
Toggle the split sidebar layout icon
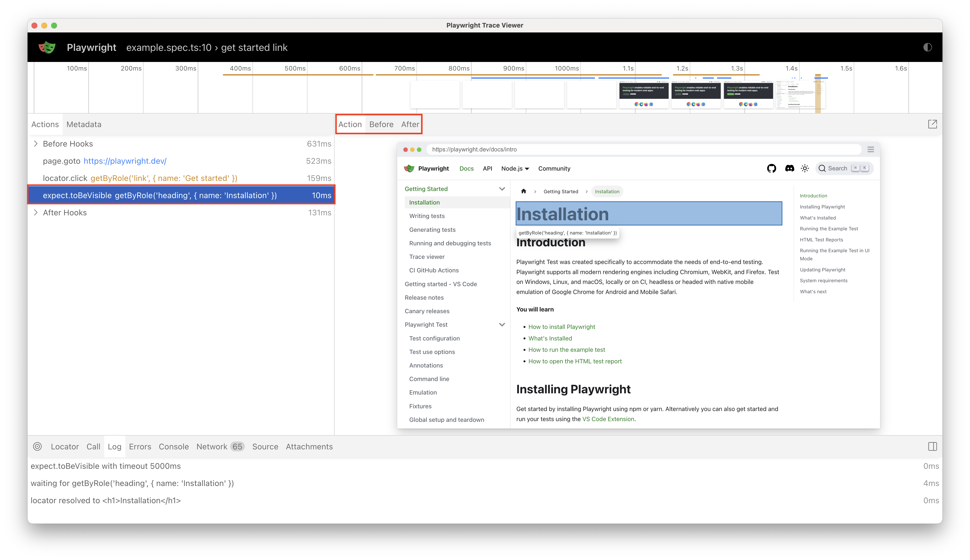tap(932, 446)
